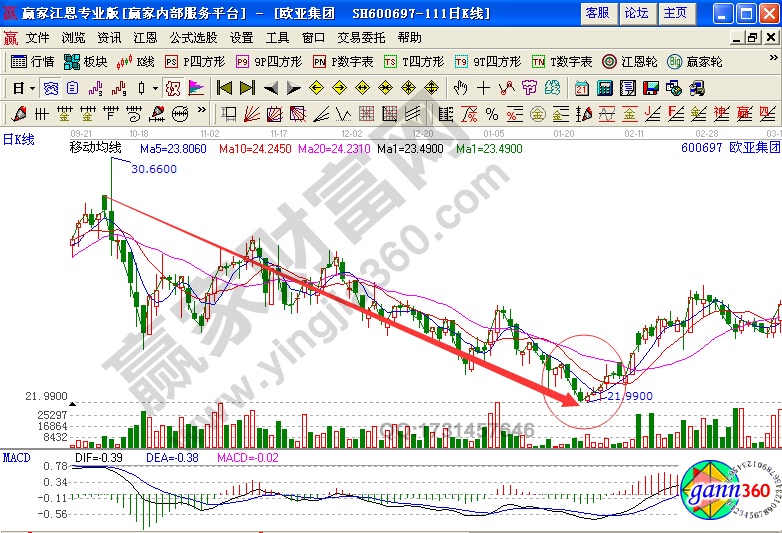Toggle the hand pan tool
This screenshot has width=782, height=533.
coord(461,87)
